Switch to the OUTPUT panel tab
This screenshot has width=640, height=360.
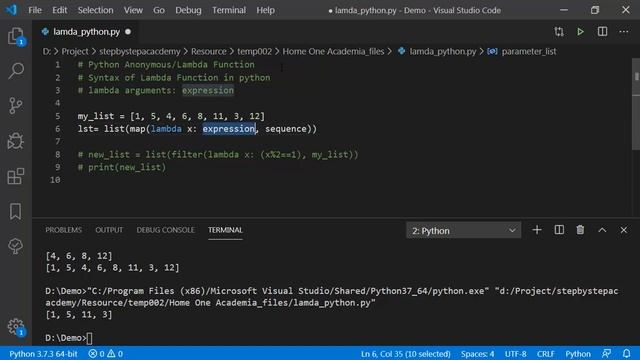pyautogui.click(x=109, y=230)
